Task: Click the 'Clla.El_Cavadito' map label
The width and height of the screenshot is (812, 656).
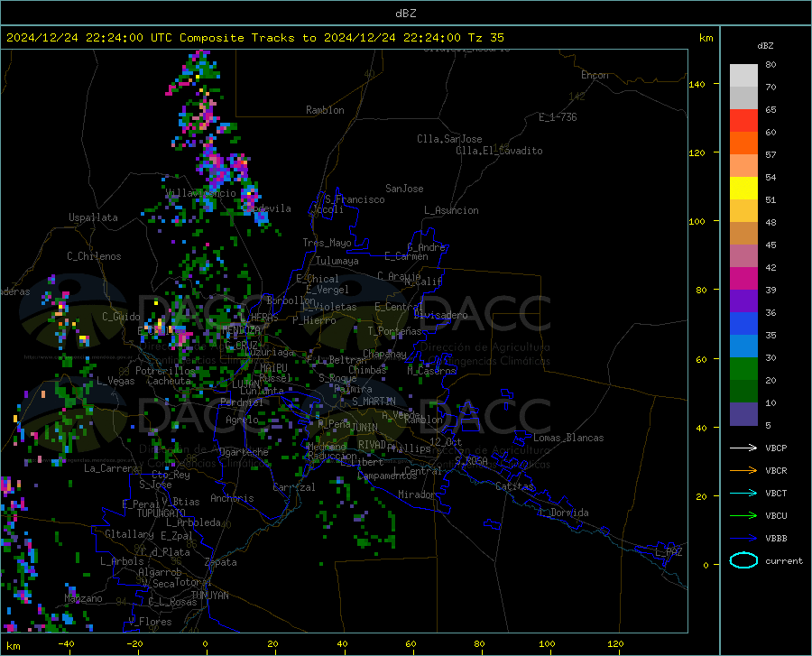Action: 499,151
